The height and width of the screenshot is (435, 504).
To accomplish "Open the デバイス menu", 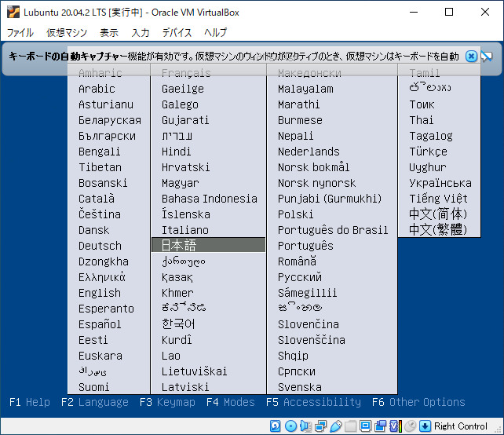I will point(177,32).
